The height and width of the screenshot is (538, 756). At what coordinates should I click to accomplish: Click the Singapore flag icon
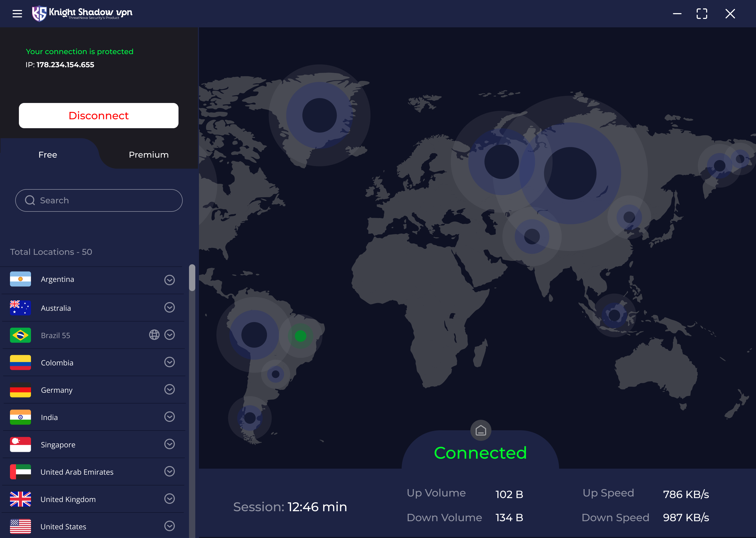pos(20,444)
